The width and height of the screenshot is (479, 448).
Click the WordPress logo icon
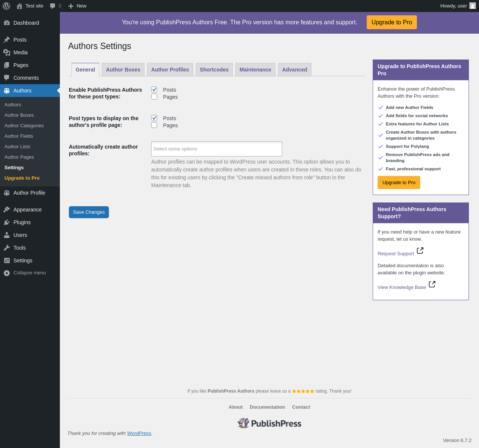[x=6, y=6]
